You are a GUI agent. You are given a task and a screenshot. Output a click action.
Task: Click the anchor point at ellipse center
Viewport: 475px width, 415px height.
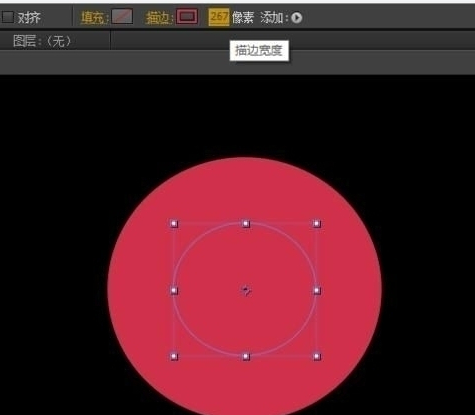pos(246,291)
